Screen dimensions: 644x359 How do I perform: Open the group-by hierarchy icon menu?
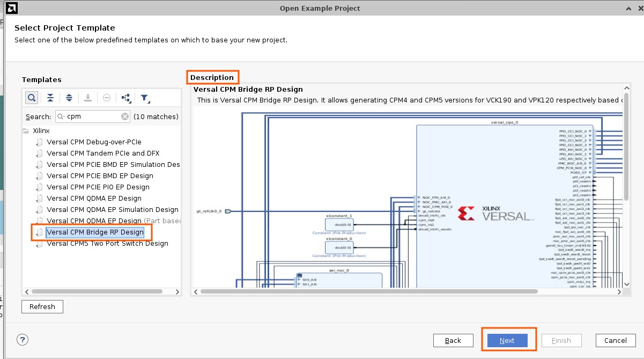(125, 98)
